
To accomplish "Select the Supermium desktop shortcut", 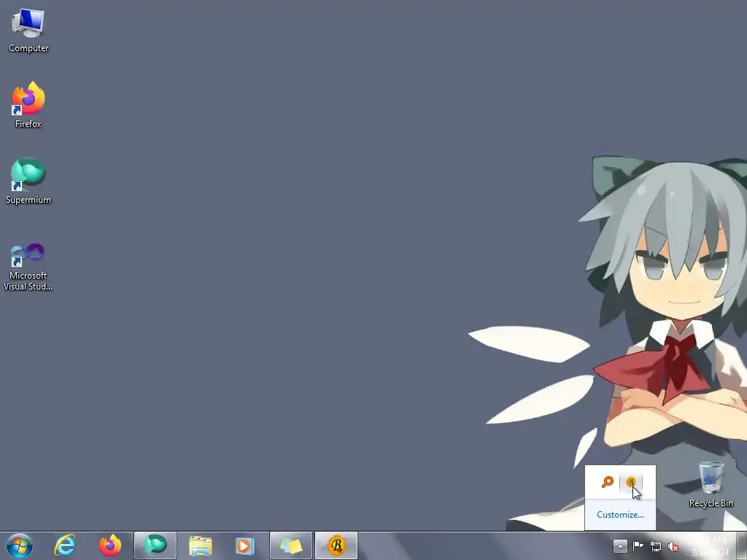I will [28, 181].
